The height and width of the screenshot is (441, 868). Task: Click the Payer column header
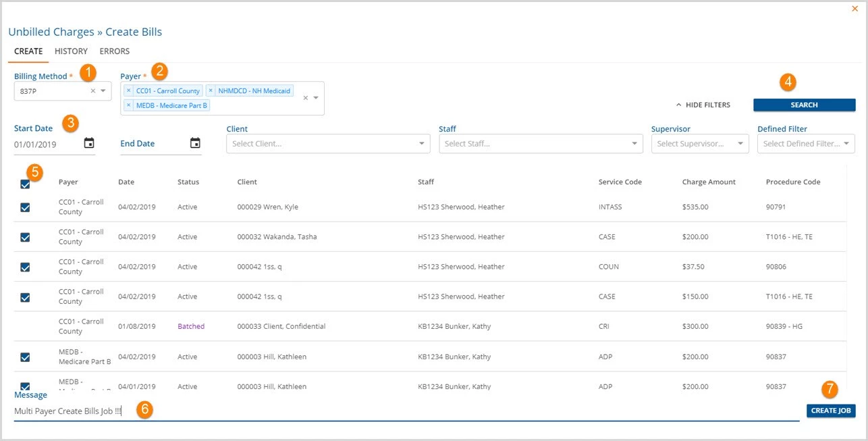(x=68, y=182)
